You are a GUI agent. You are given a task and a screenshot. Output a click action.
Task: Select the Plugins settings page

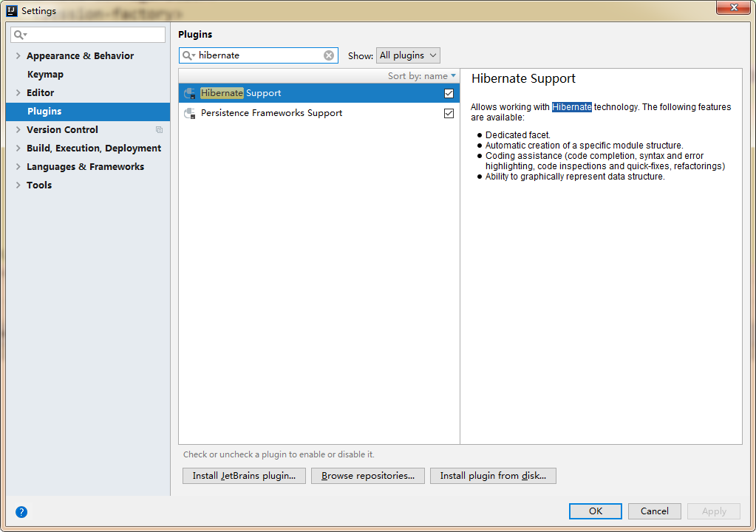(x=88, y=112)
